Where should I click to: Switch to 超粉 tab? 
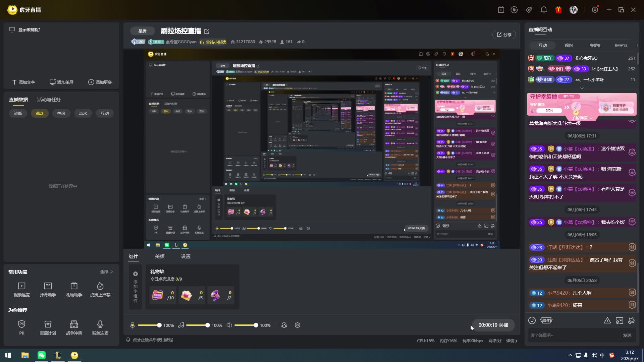click(x=569, y=45)
